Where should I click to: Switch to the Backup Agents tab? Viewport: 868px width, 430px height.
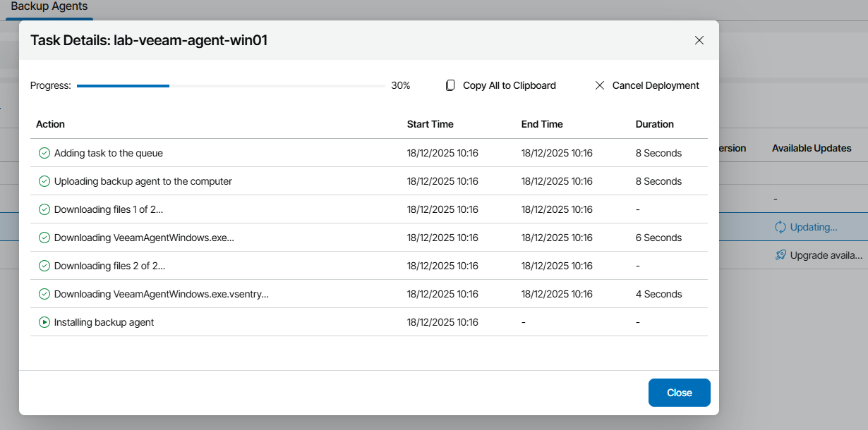(x=49, y=7)
